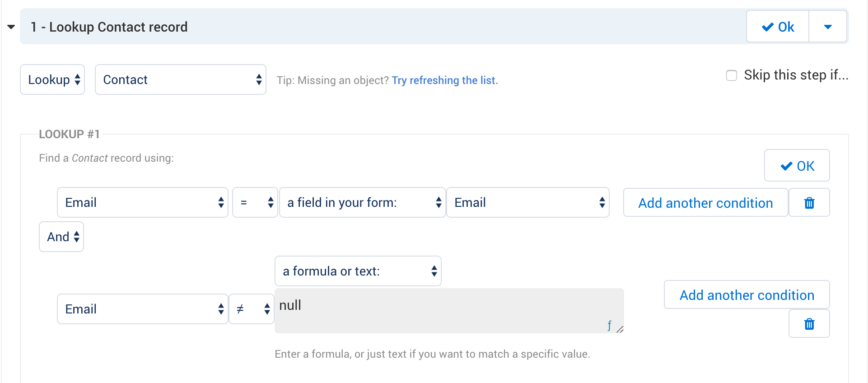868x383 pixels.
Task: Add another condition after null row
Action: [x=747, y=295]
